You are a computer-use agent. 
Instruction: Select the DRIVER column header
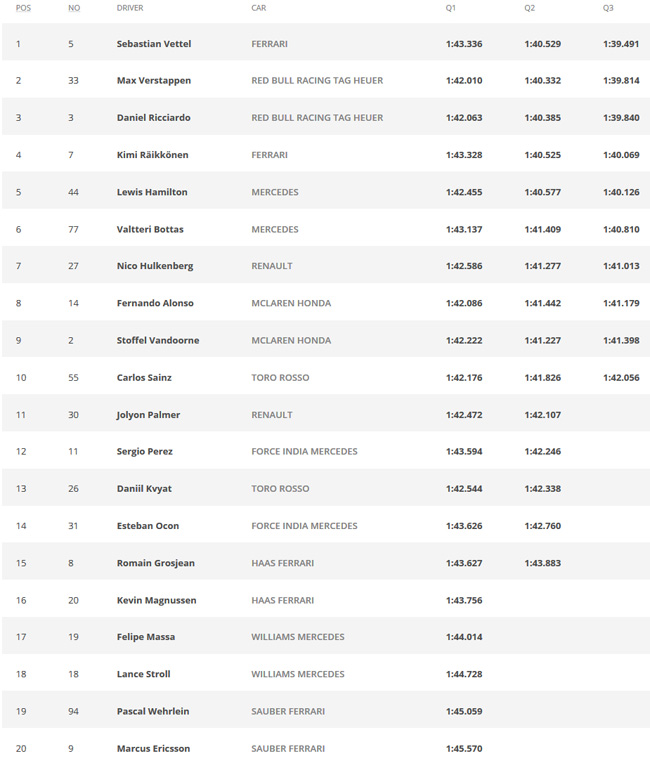coord(130,8)
